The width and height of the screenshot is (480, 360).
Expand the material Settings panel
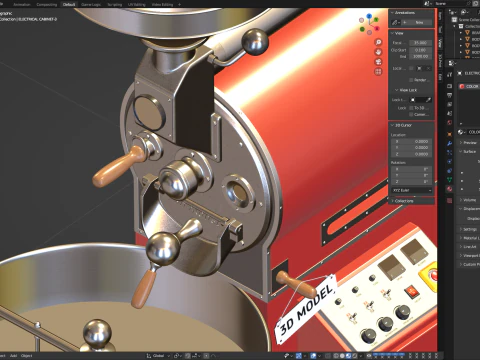pyautogui.click(x=469, y=229)
